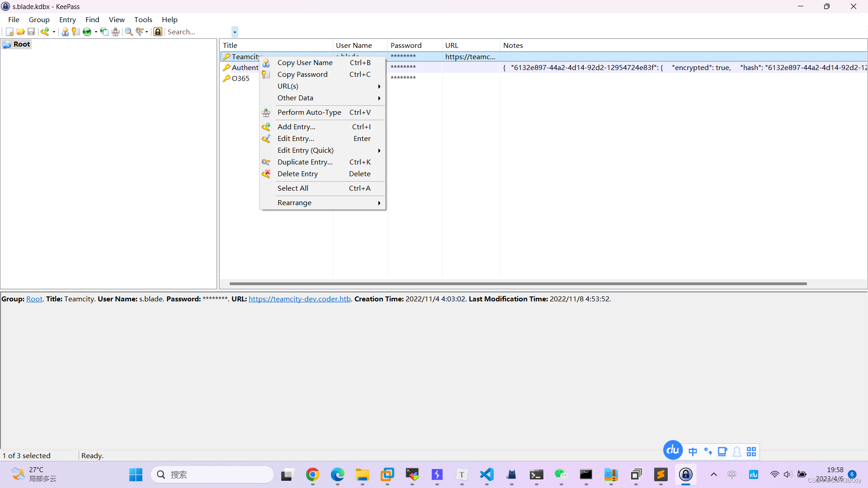Click the Copy User Name toolbar icon
This screenshot has height=488, width=868.
(65, 32)
